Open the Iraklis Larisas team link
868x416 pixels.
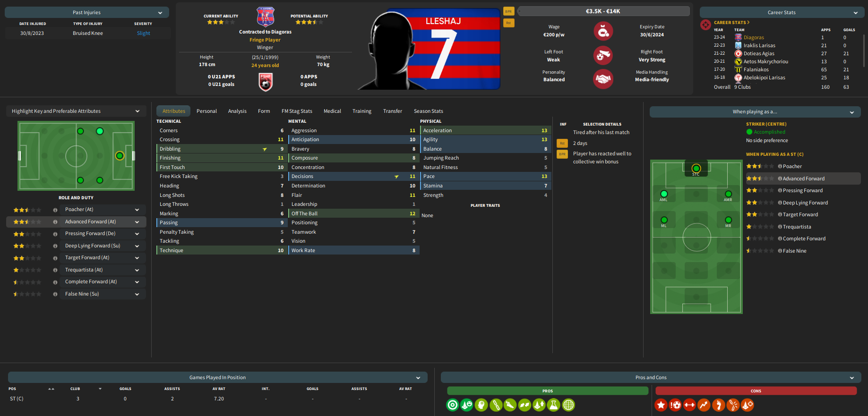[x=759, y=45]
